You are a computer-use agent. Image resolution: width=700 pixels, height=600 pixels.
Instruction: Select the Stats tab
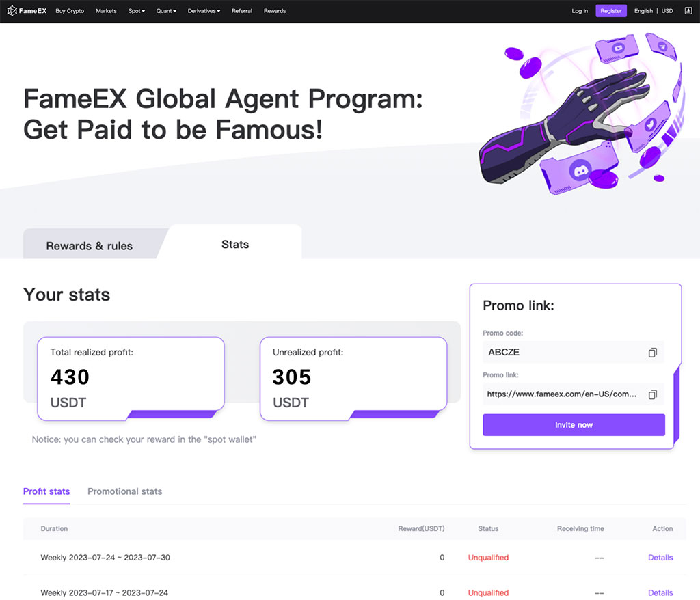235,244
